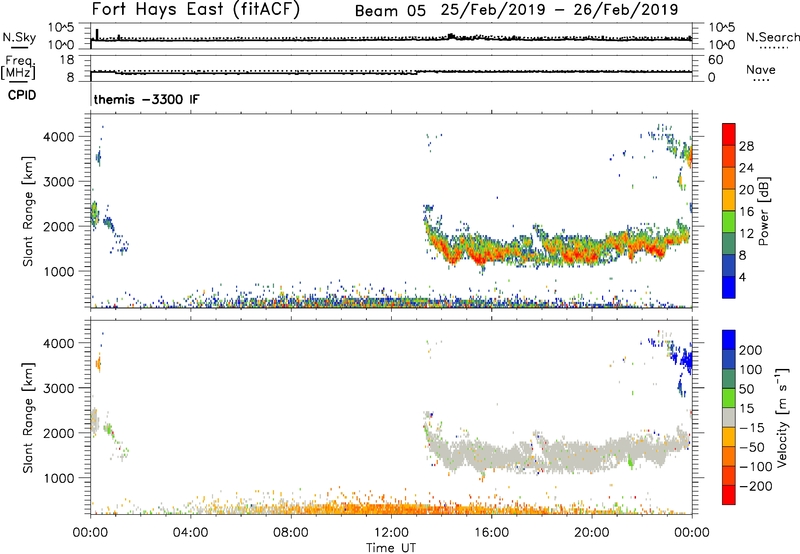Select the '3000' tick in the Power panel
800x554 pixels.
click(59, 182)
